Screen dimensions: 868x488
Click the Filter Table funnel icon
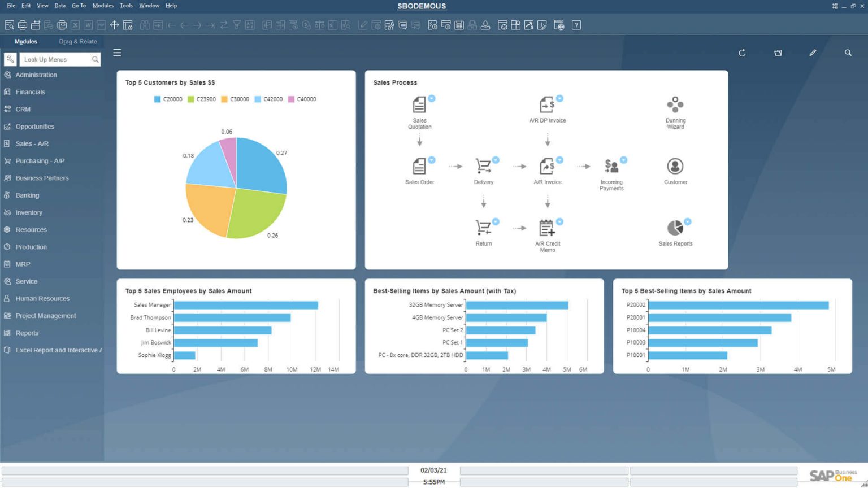[x=236, y=25]
